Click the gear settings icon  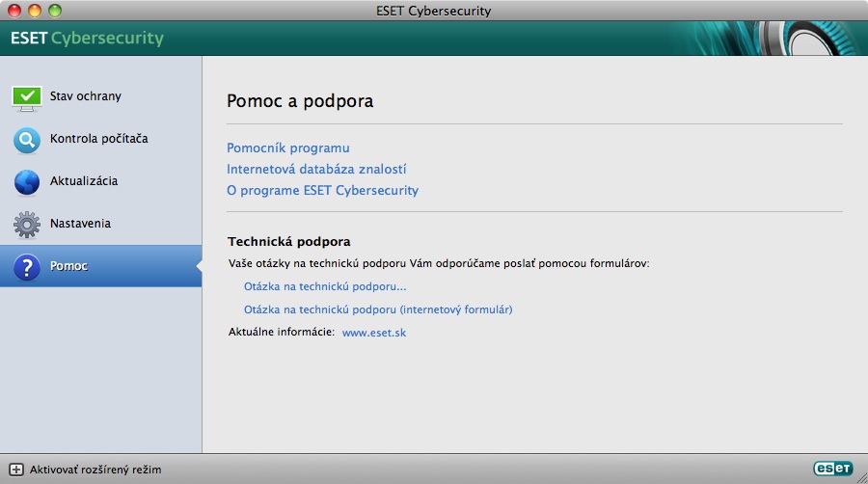pyautogui.click(x=27, y=225)
